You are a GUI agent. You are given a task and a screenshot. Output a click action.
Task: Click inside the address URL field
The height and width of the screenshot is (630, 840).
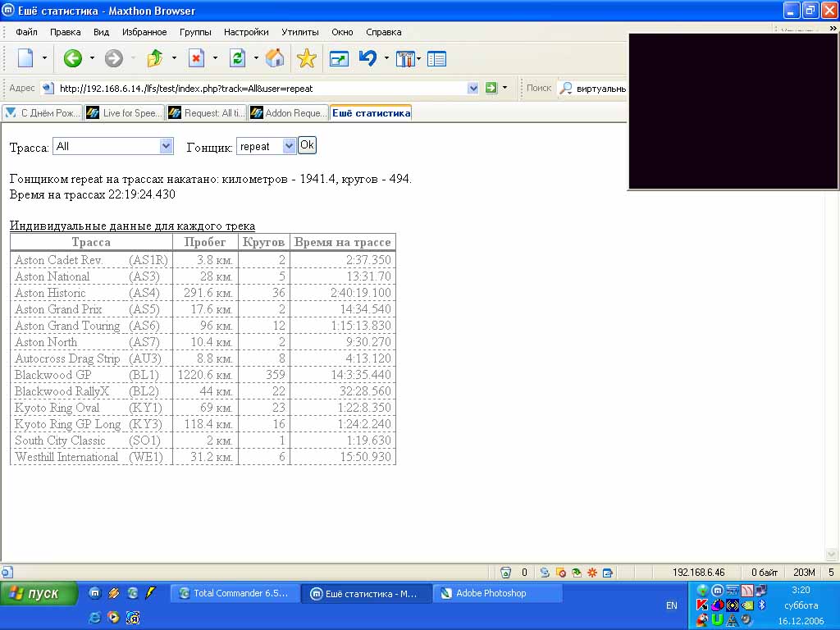(x=262, y=89)
